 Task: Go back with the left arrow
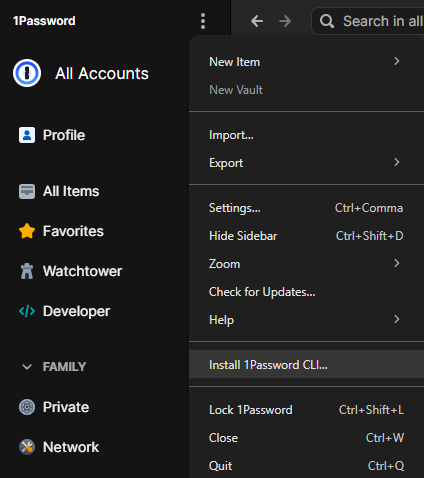257,21
